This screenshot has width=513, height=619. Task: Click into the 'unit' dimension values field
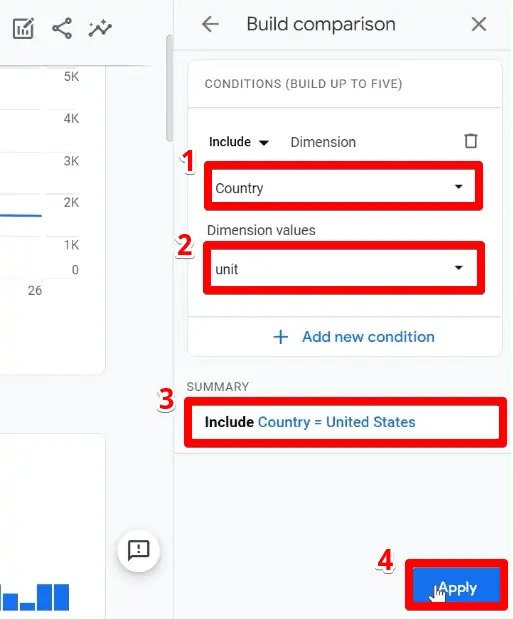pos(343,268)
